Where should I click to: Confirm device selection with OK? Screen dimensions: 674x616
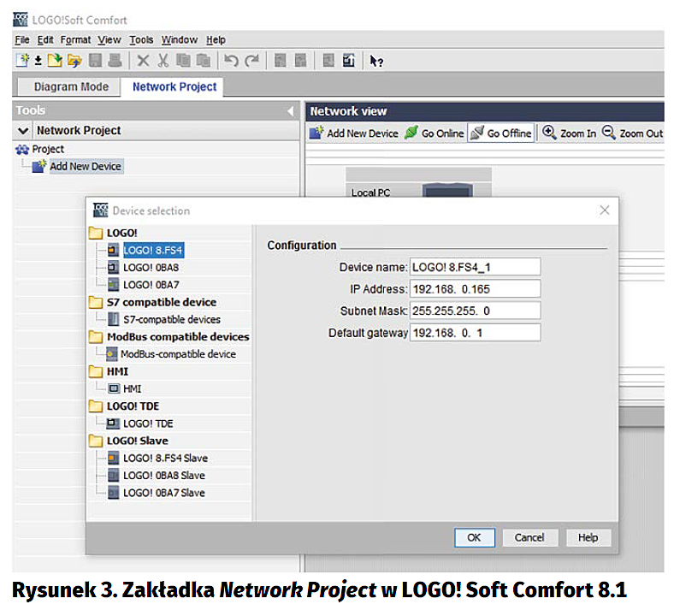coord(474,537)
